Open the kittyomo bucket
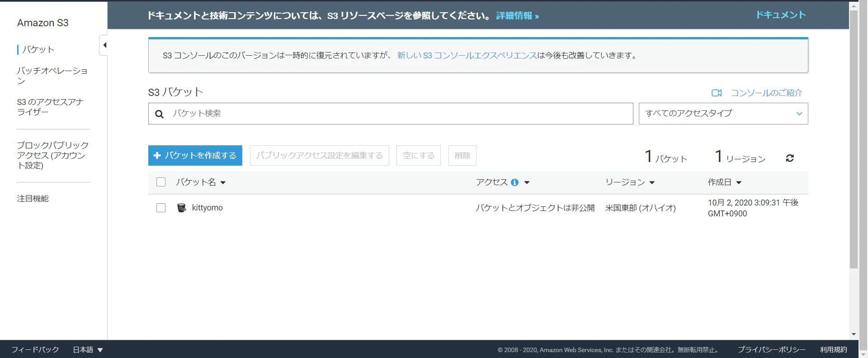The image size is (868, 358). [x=208, y=208]
